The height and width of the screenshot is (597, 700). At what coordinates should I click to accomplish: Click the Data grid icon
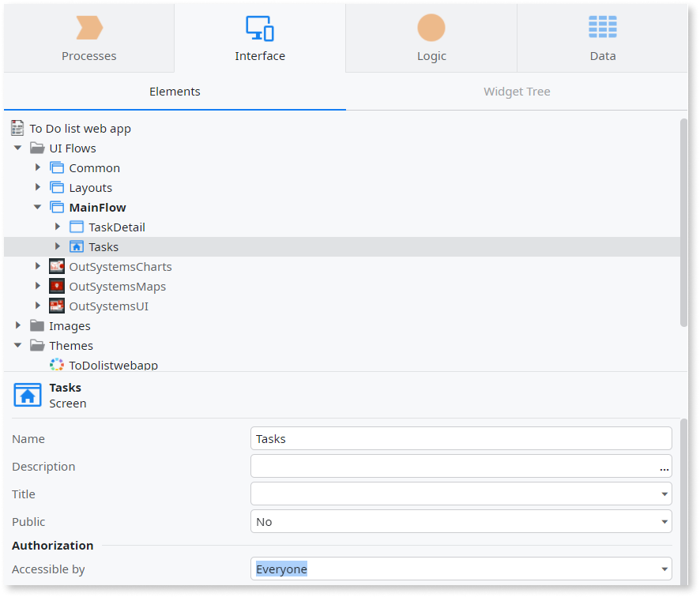click(603, 28)
